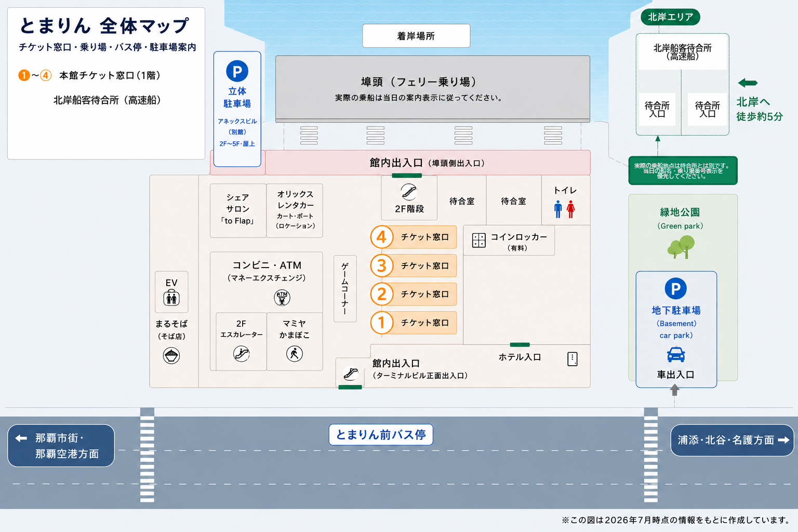Click the 着岸場所 label box
The image size is (798, 532).
(416, 36)
